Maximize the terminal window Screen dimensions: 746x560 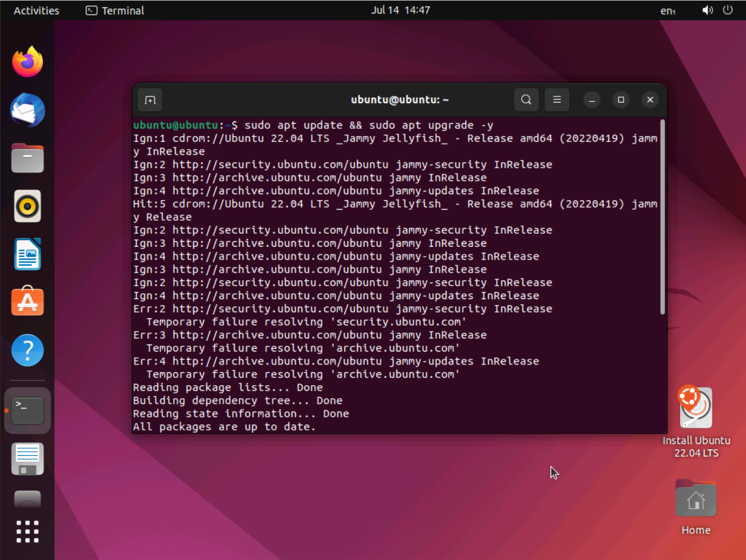tap(621, 100)
